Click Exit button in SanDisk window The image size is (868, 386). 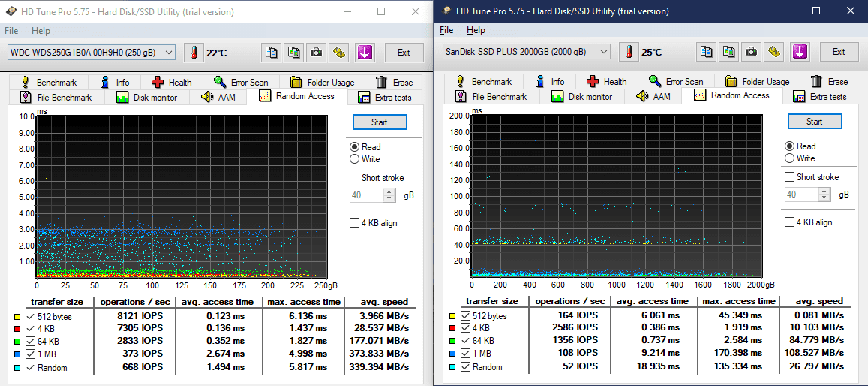pyautogui.click(x=839, y=52)
